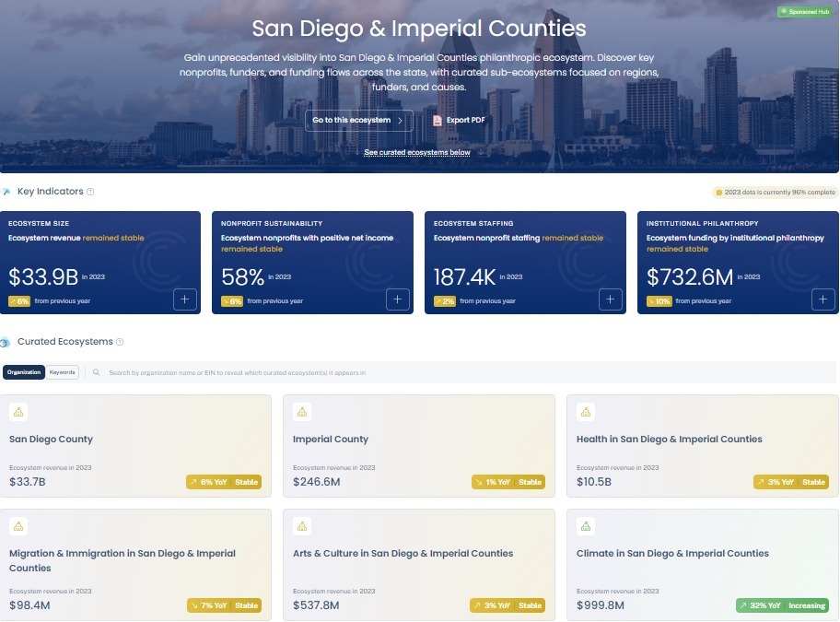Click the Go to this ecosystem button

pos(359,121)
